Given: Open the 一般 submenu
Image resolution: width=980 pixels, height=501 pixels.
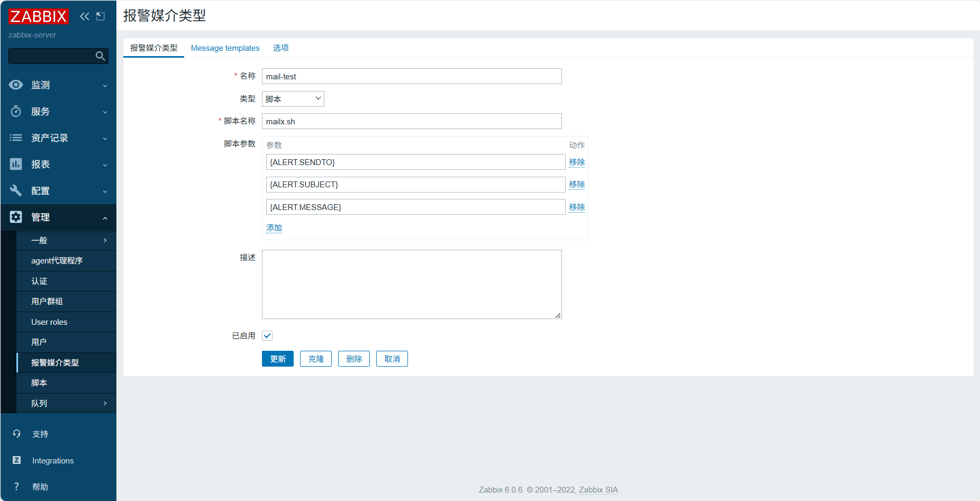Looking at the screenshot, I should (x=66, y=240).
